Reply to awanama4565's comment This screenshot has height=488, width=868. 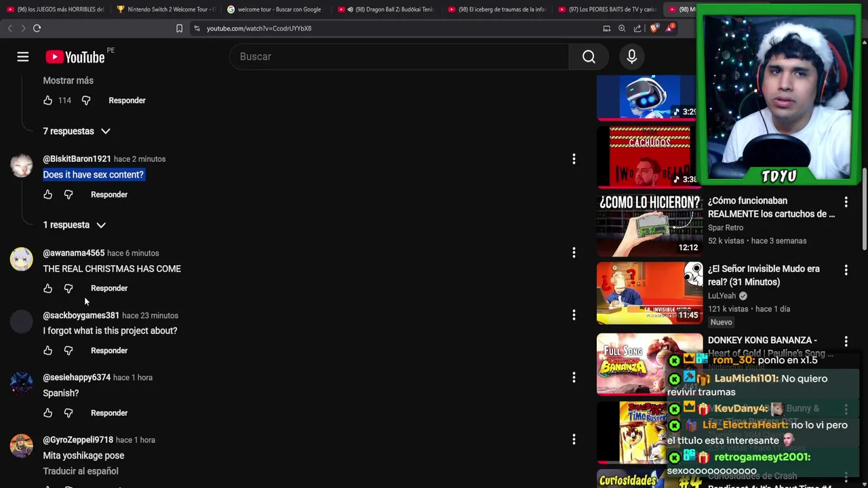109,289
